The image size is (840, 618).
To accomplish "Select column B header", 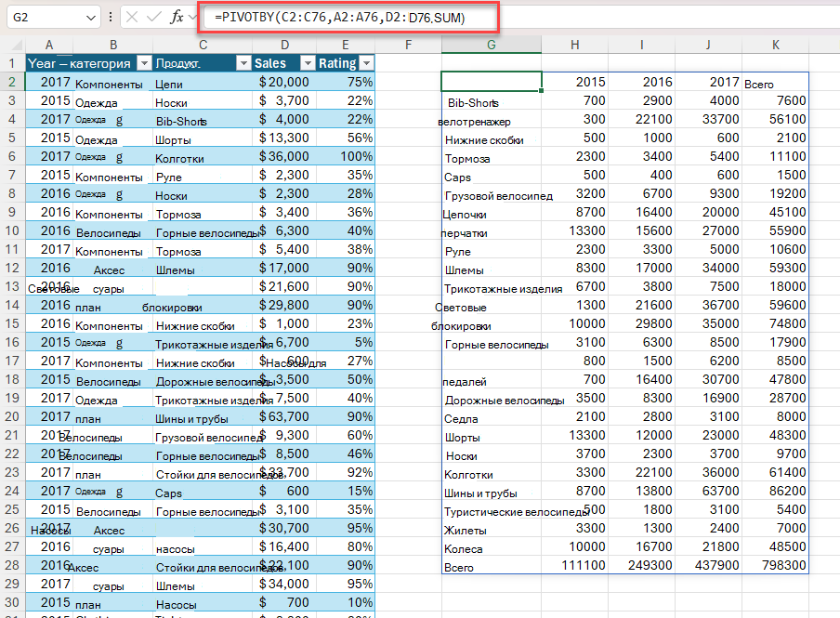I will click(x=113, y=45).
